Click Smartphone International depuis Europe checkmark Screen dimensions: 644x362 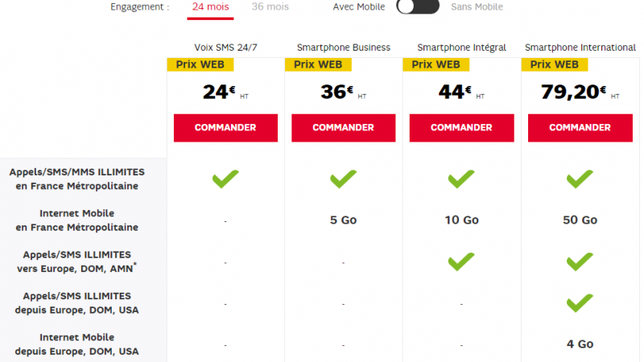coord(580,302)
